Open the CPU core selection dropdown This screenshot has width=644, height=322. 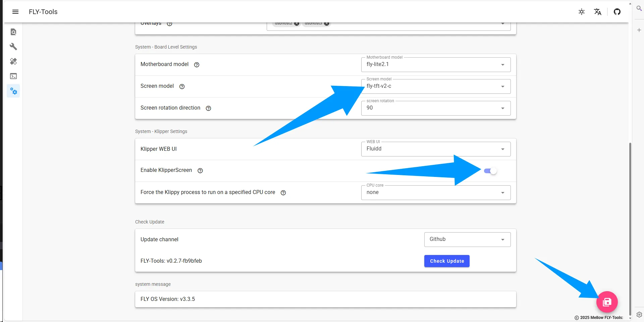[435, 193]
